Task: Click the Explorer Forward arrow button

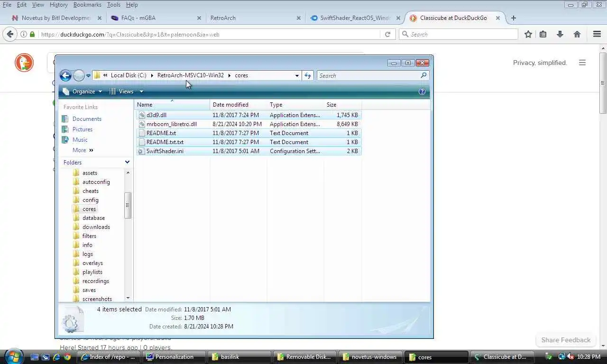Action: click(79, 75)
